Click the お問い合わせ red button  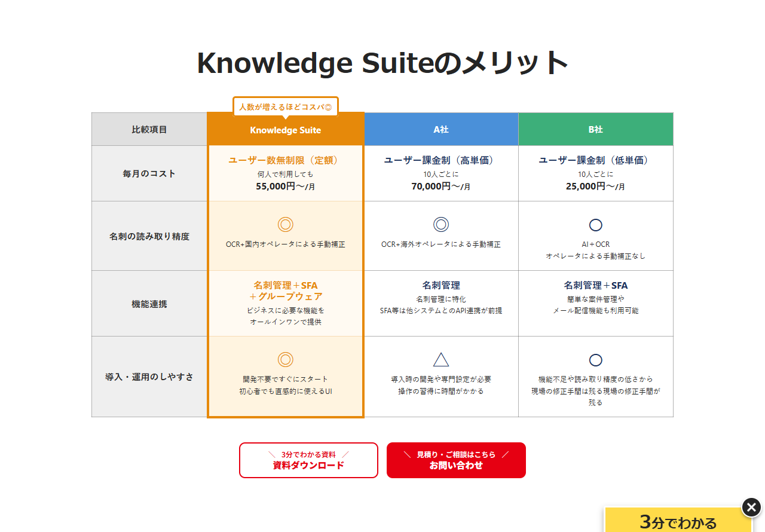point(456,460)
